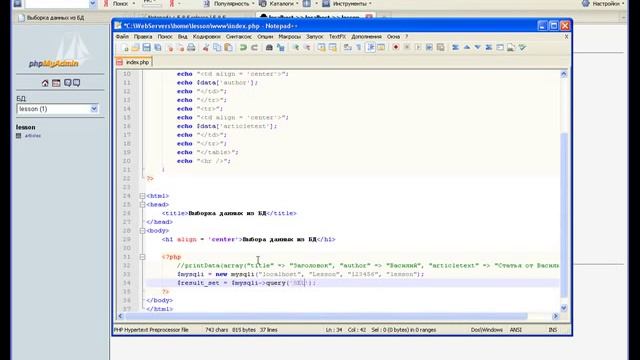
Task: Toggle the indent guide button
Action: click(x=370, y=48)
